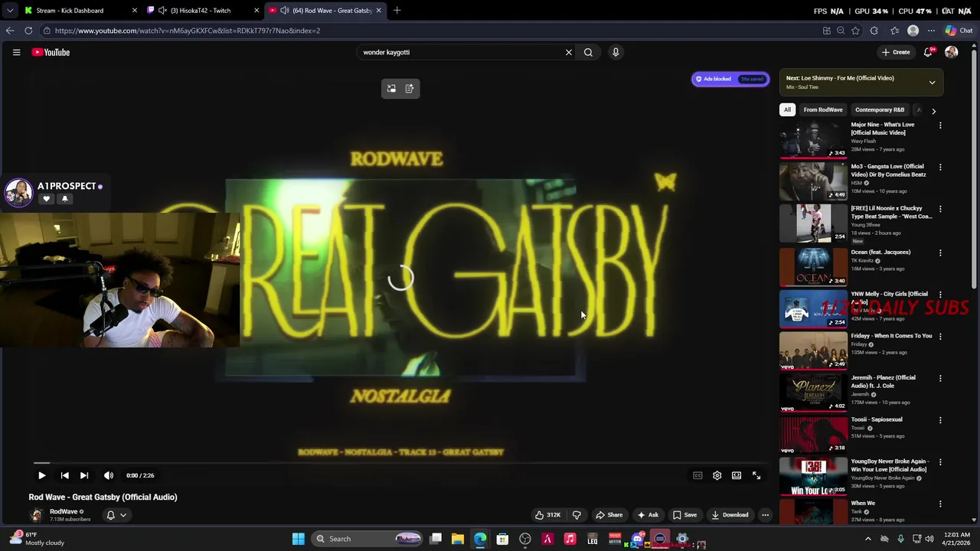Open Copilot Chat in Edge
The width and height of the screenshot is (980, 551).
pos(959,31)
